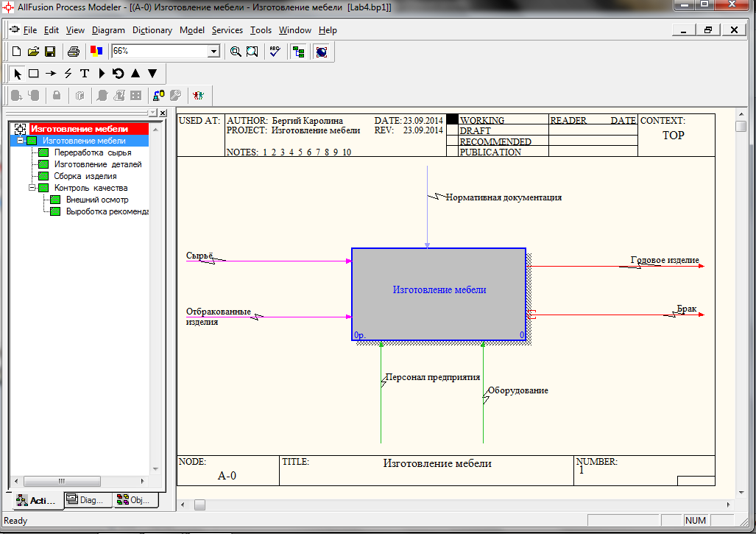Open the View menu

coord(75,30)
